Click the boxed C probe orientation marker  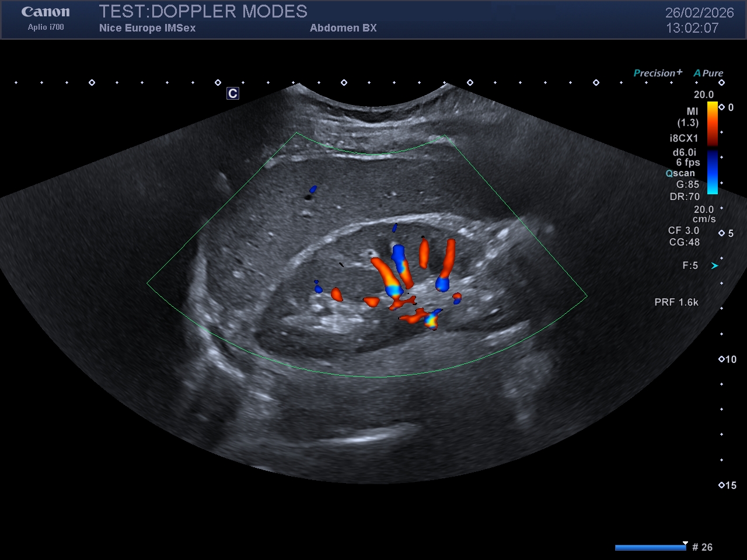coord(233,93)
